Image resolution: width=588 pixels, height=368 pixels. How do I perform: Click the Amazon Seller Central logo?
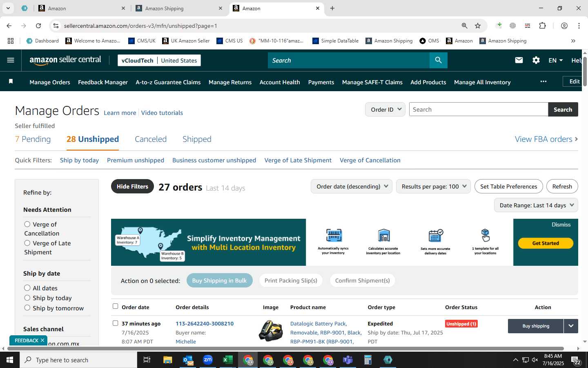pos(65,60)
